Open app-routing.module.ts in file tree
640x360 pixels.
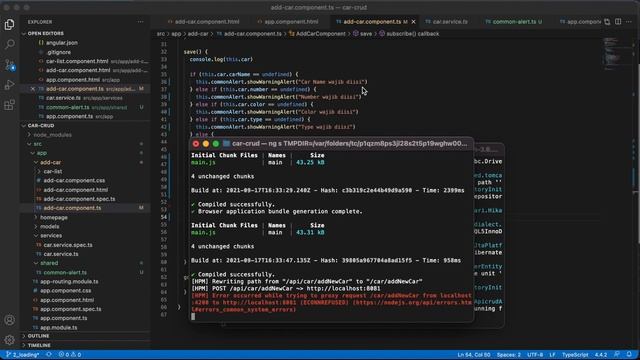click(69, 282)
